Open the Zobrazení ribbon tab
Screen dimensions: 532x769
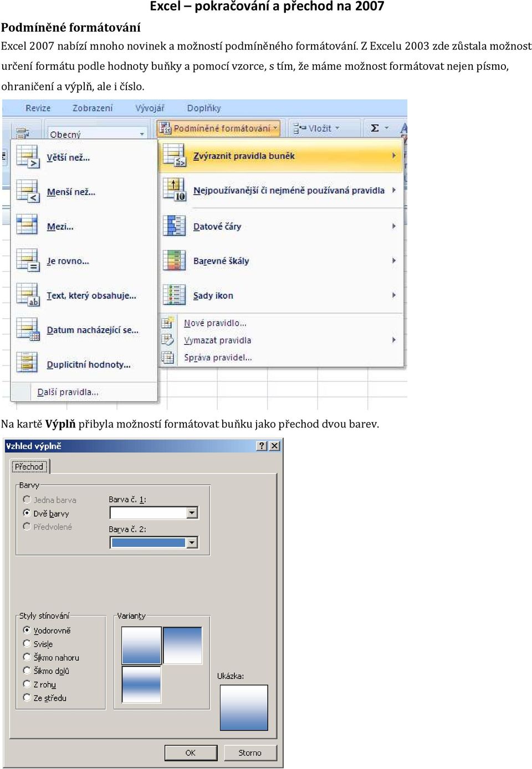(x=93, y=108)
